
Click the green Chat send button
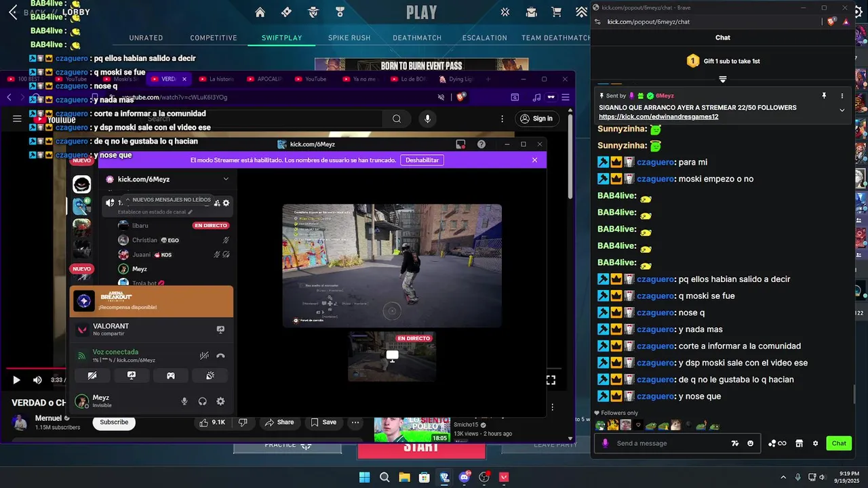(839, 443)
